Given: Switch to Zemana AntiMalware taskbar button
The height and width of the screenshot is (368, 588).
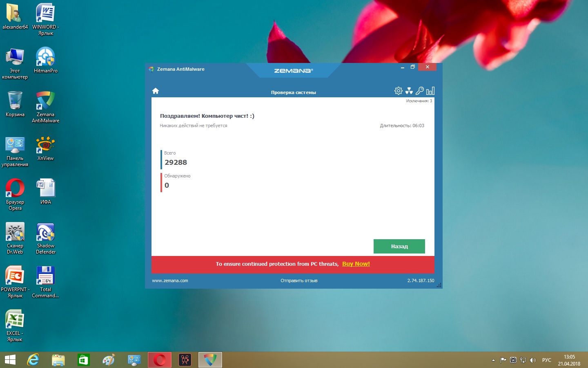Looking at the screenshot, I should (210, 360).
